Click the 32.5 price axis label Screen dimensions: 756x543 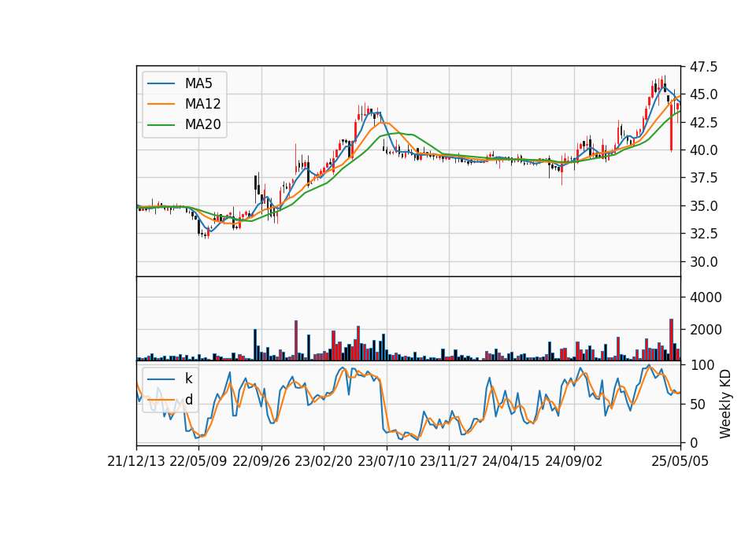[703, 235]
